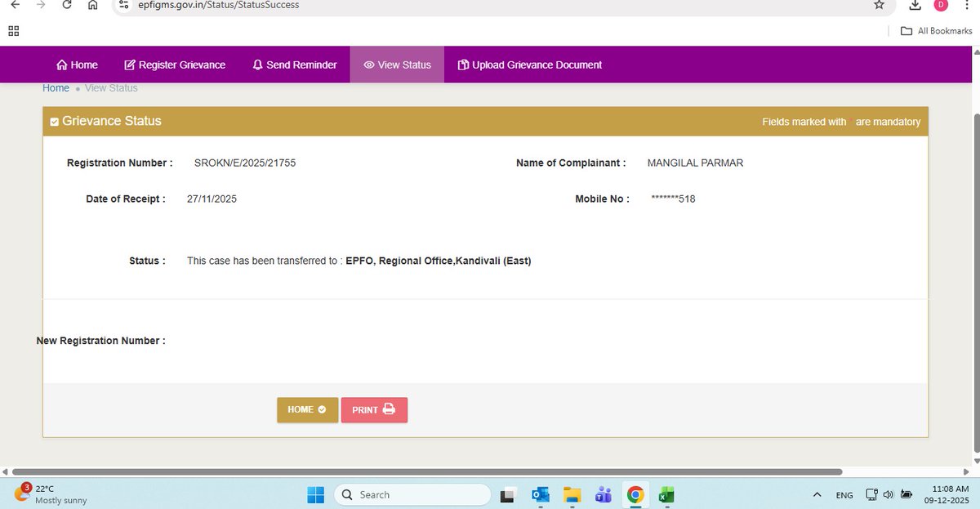Click the browser forward arrow
The height and width of the screenshot is (509, 980).
pos(41,5)
